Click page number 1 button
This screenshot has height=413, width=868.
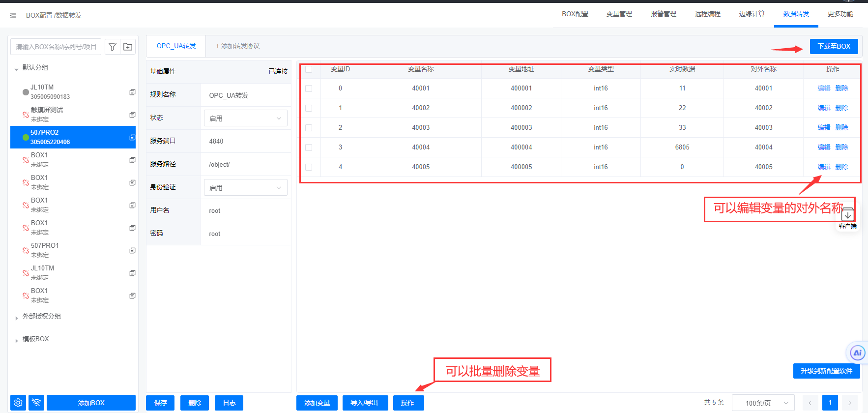(x=830, y=403)
